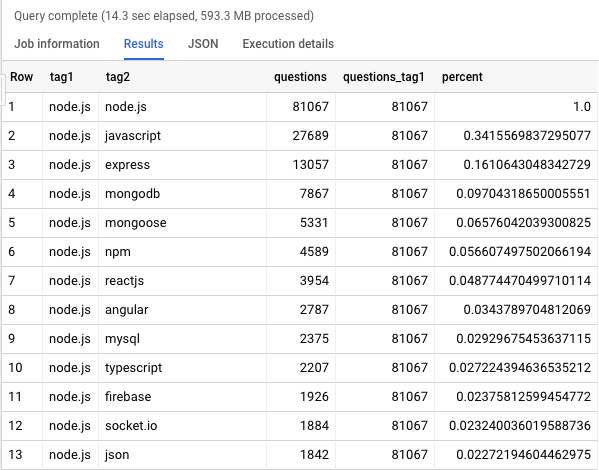The image size is (599, 470).
Task: Click the questions column header
Action: [300, 77]
